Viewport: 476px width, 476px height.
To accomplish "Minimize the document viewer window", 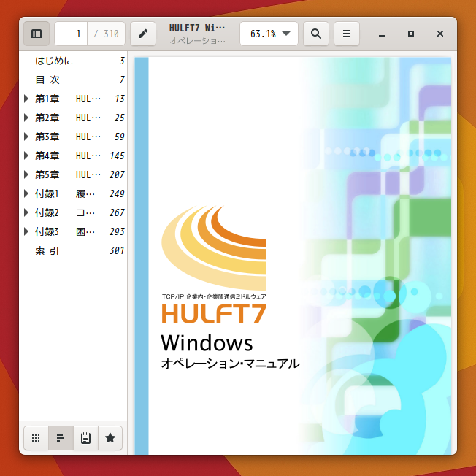I will (382, 34).
